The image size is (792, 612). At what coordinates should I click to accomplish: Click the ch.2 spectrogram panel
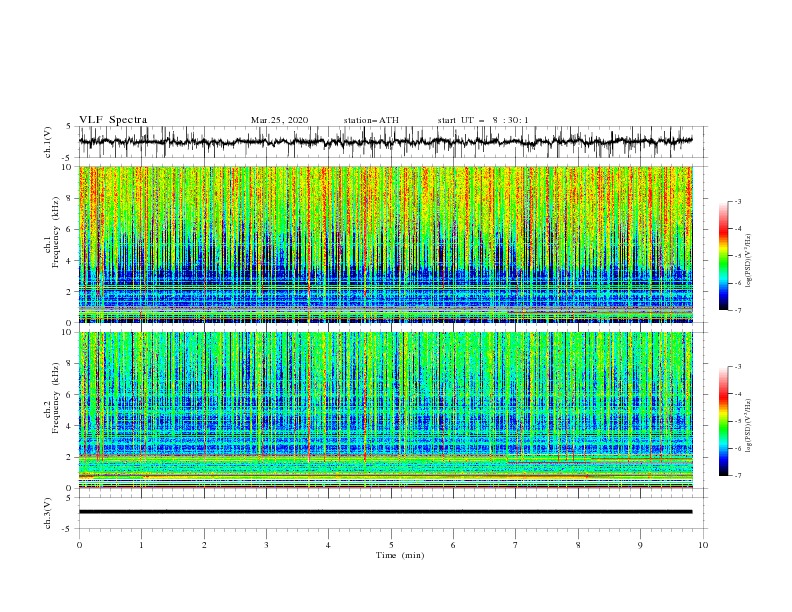[x=385, y=410]
